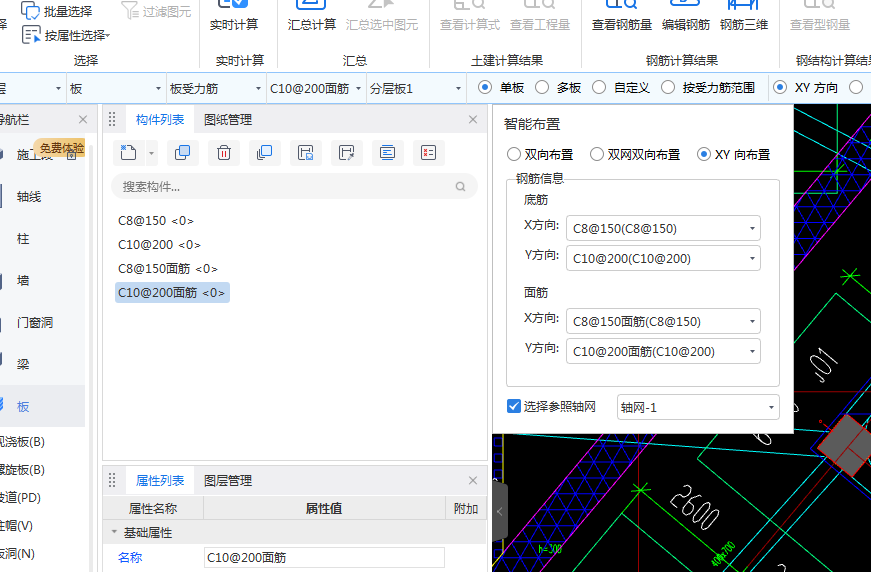Screen dimensions: 871x572
Task: Open bottom rebar X direction dropdown C8@150
Action: point(663,228)
